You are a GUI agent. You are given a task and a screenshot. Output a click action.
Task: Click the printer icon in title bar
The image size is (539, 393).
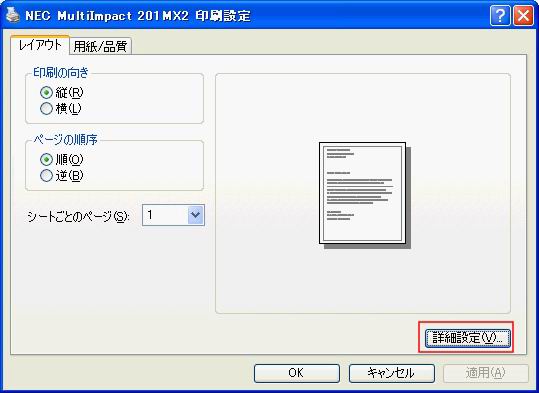pyautogui.click(x=13, y=15)
